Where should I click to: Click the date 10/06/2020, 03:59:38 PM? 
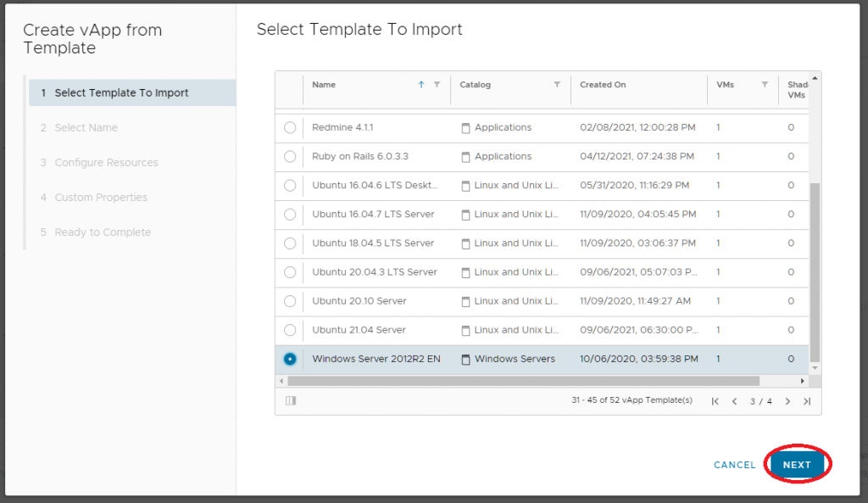[639, 359]
